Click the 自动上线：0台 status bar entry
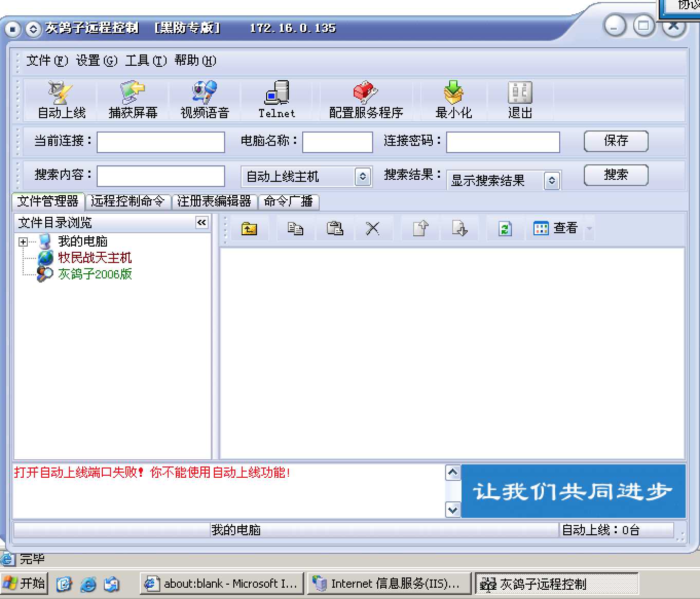Viewport: 700px width, 599px height. pos(600,530)
